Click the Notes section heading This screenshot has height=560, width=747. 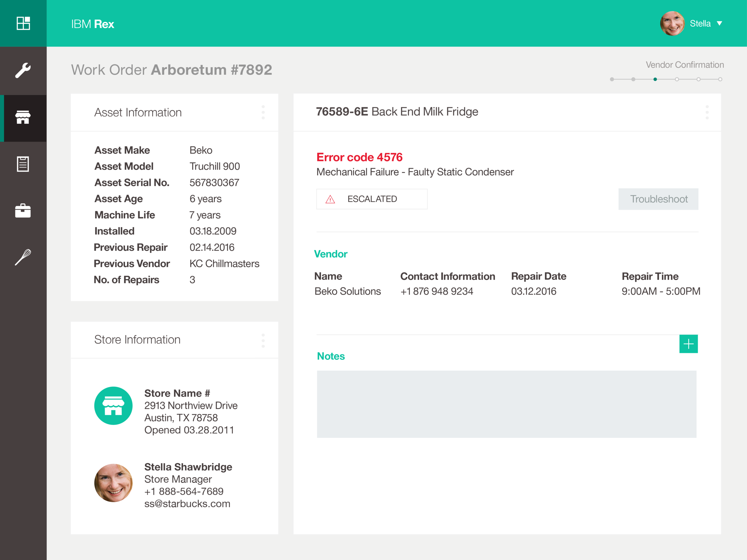331,356
